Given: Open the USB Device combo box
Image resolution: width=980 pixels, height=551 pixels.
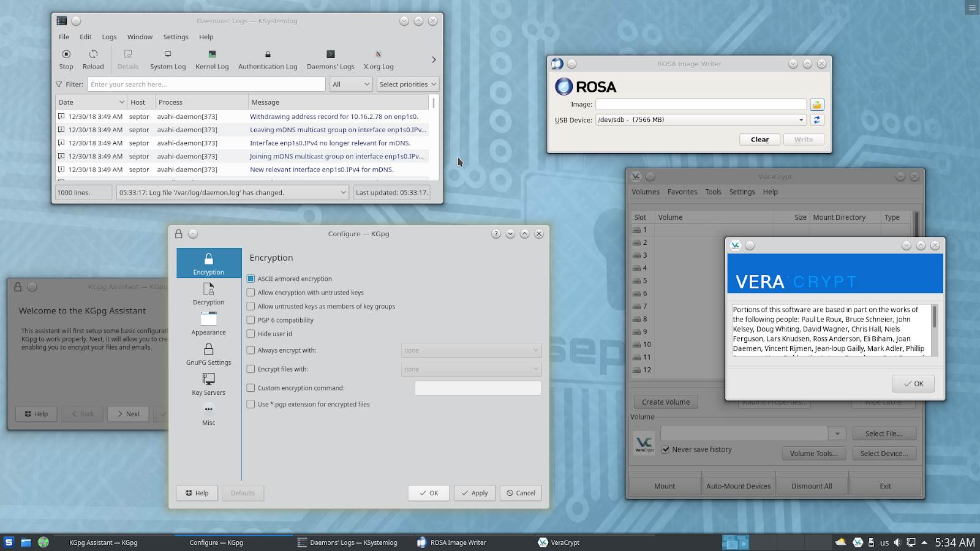Looking at the screenshot, I should 701,120.
